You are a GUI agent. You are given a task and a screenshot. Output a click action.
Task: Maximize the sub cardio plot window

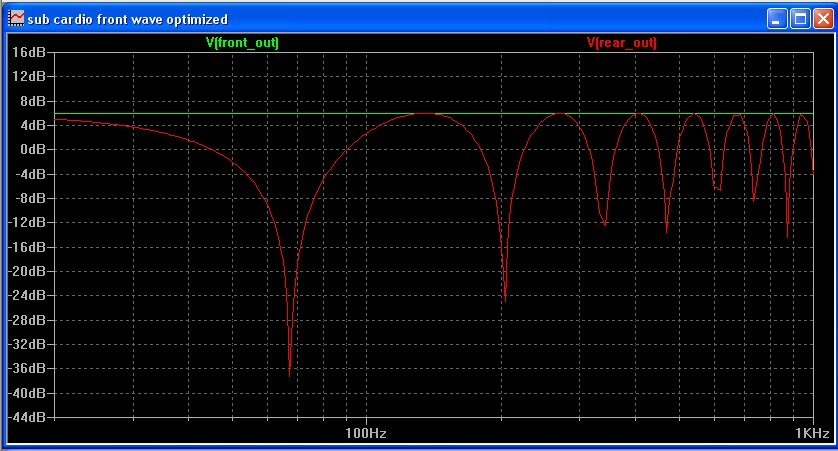coord(800,19)
